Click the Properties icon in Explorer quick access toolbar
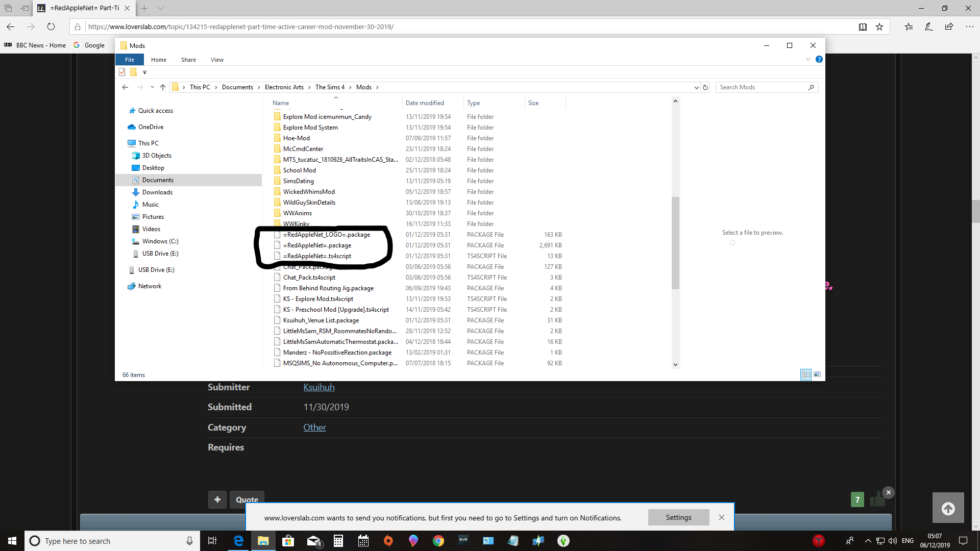This screenshot has width=980, height=551. (x=122, y=72)
